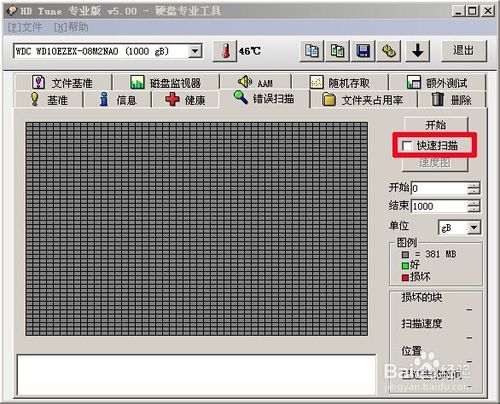500x404 pixels.
Task: Click the gray block scan grid
Action: point(197,229)
